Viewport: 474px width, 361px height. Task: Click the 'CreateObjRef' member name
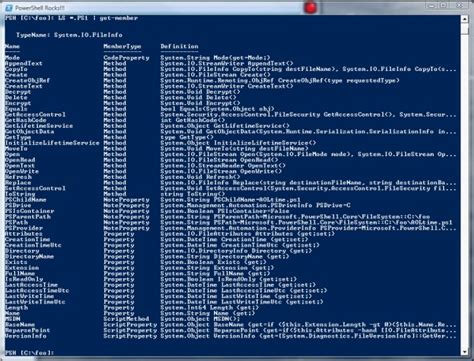coord(27,80)
